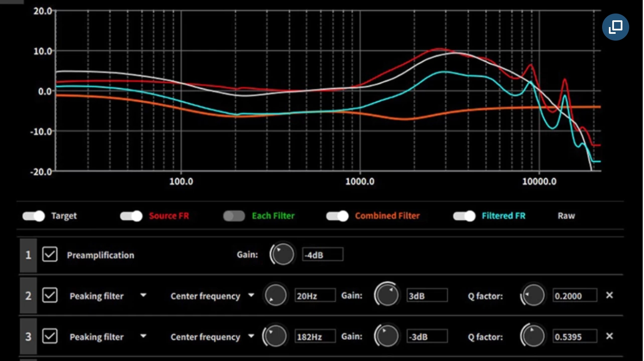Delete the 182Hz peaking filter

[x=609, y=336]
